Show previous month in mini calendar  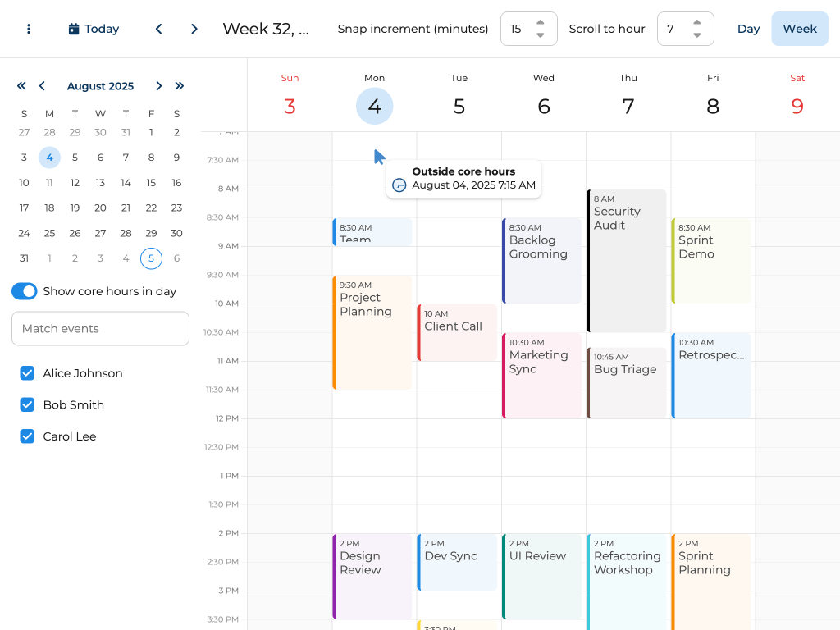point(42,86)
